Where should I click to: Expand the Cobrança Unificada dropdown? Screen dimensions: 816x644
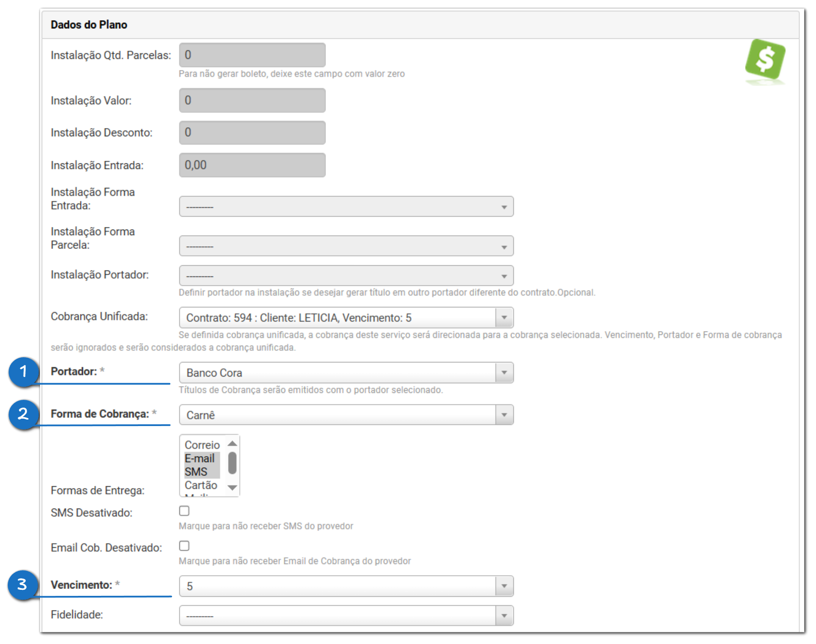point(346,318)
